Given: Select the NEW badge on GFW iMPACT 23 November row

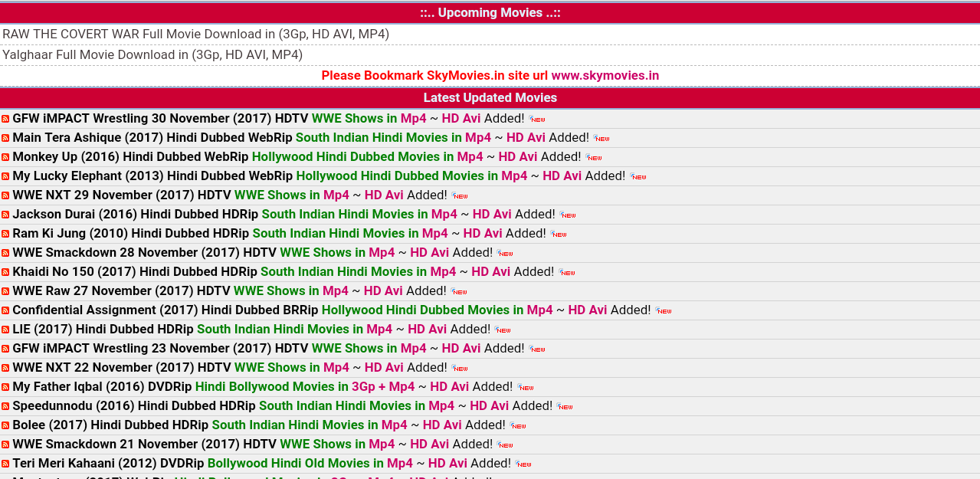Looking at the screenshot, I should click(537, 349).
